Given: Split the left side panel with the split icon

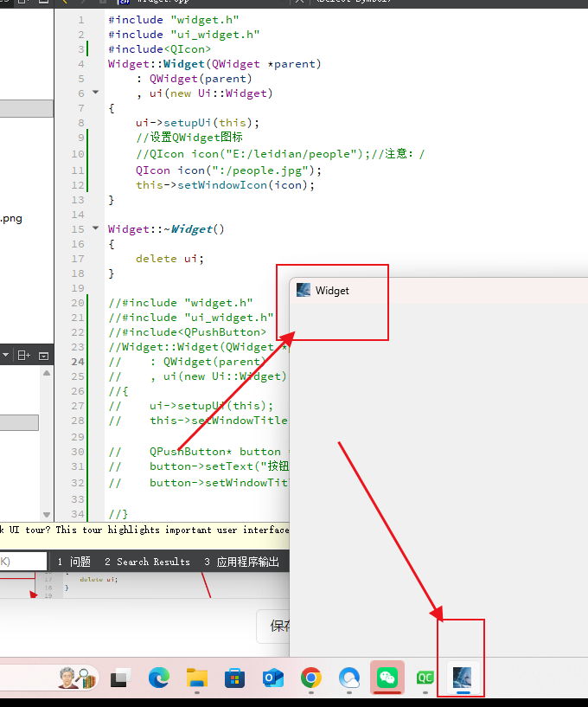Looking at the screenshot, I should 24,356.
